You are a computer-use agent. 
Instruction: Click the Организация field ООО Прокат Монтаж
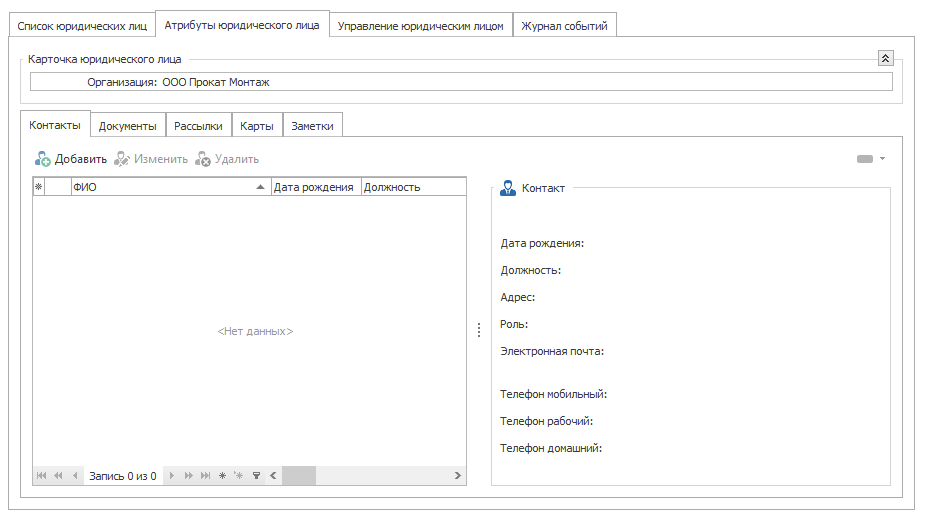[x=461, y=82]
